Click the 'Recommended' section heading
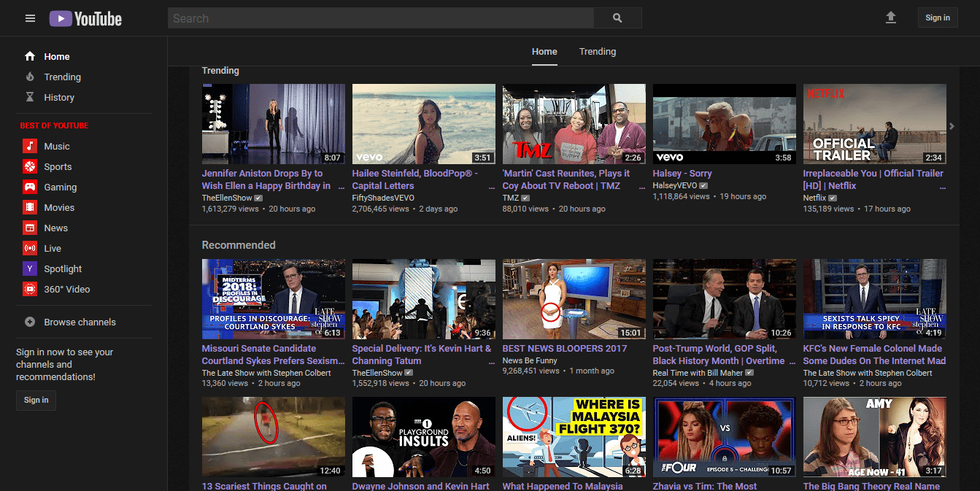 [239, 245]
